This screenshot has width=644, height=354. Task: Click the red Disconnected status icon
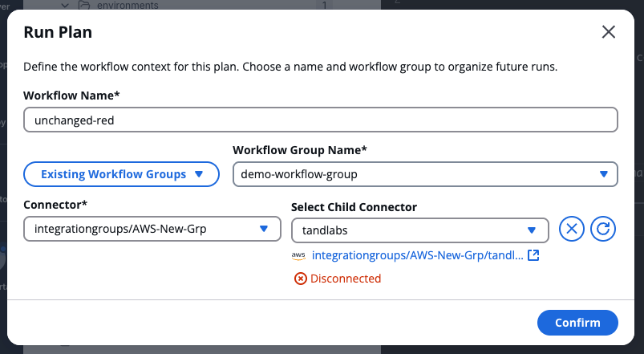click(301, 279)
